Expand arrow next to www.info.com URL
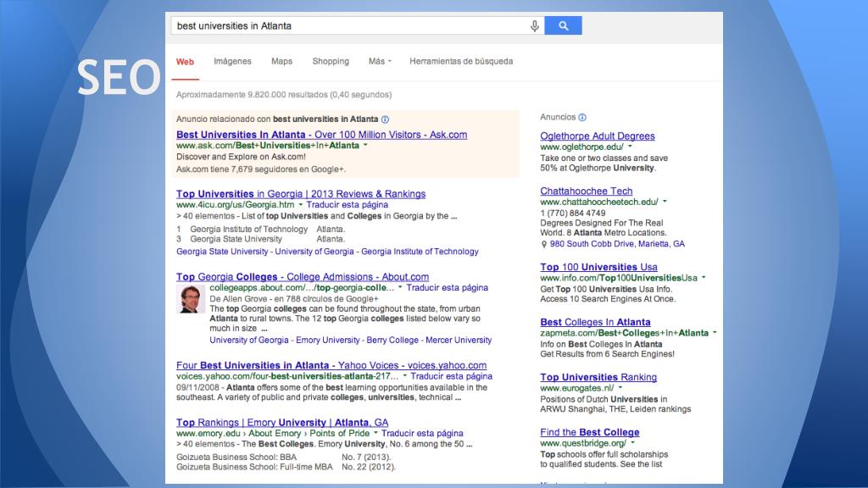This screenshot has width=868, height=488. [704, 278]
